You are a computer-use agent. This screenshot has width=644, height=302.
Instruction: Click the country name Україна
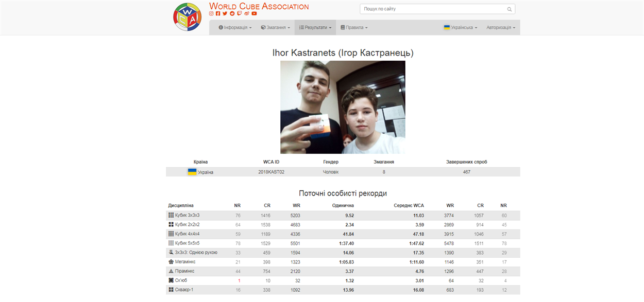tap(206, 172)
